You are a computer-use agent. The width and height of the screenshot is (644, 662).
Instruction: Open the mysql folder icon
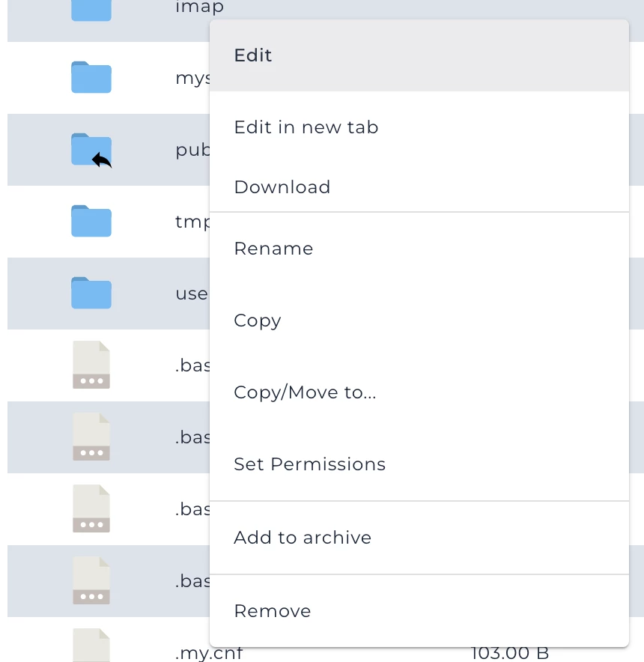(91, 78)
